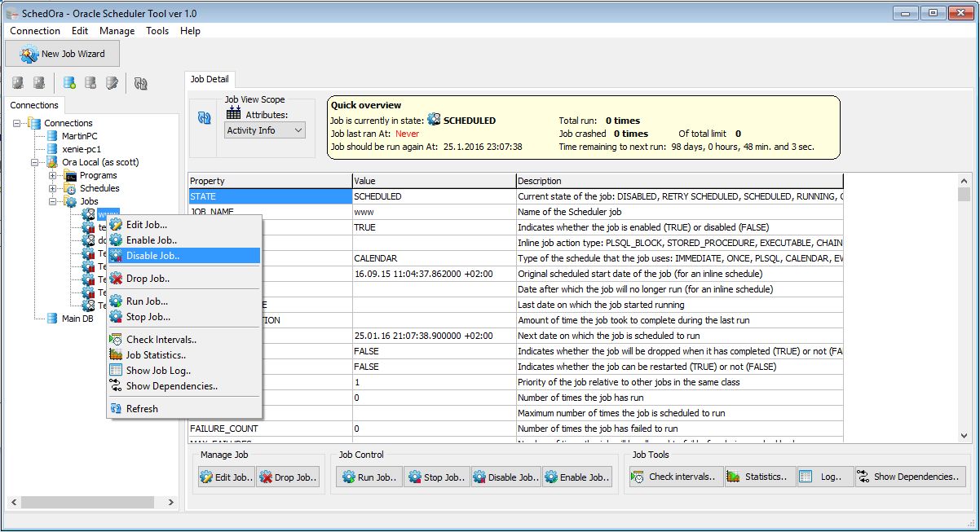Click the Main DB database icon
Screen dimensions: 980x532
click(x=52, y=319)
